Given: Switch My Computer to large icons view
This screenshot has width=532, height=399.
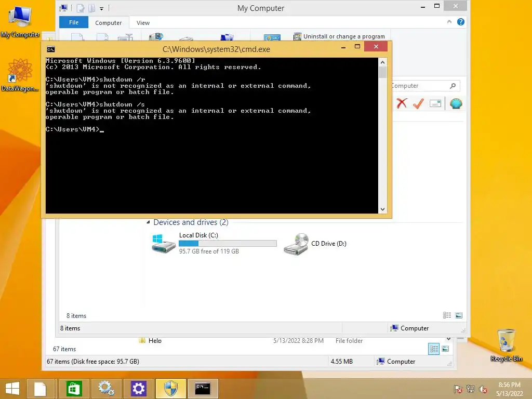Looking at the screenshot, I should 459,315.
